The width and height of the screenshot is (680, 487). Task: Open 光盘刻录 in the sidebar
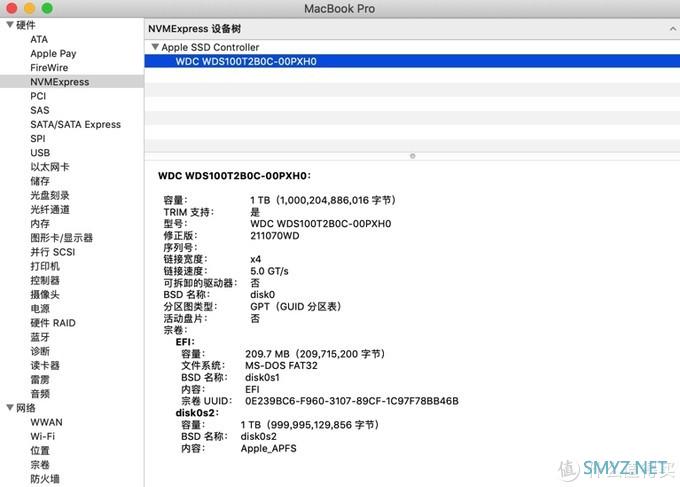49,196
